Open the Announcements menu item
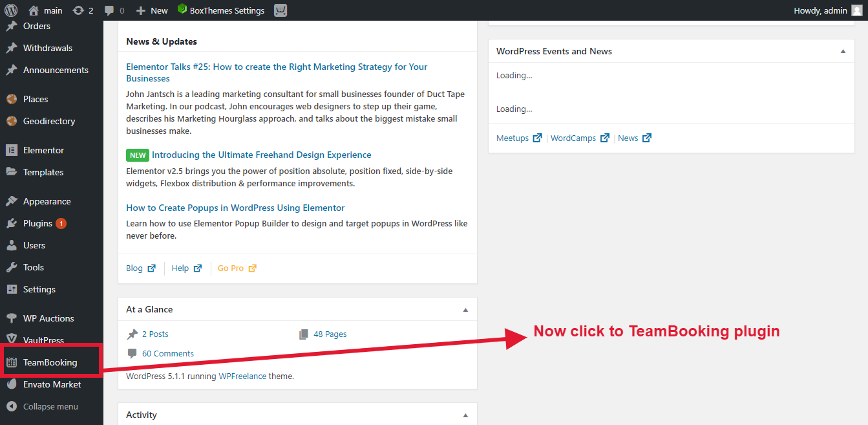 click(56, 70)
